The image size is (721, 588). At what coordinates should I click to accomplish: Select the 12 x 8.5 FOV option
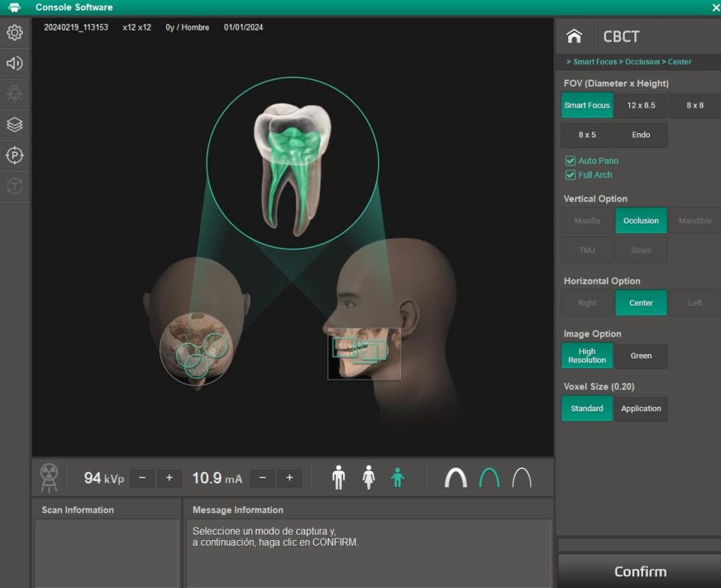click(x=641, y=106)
